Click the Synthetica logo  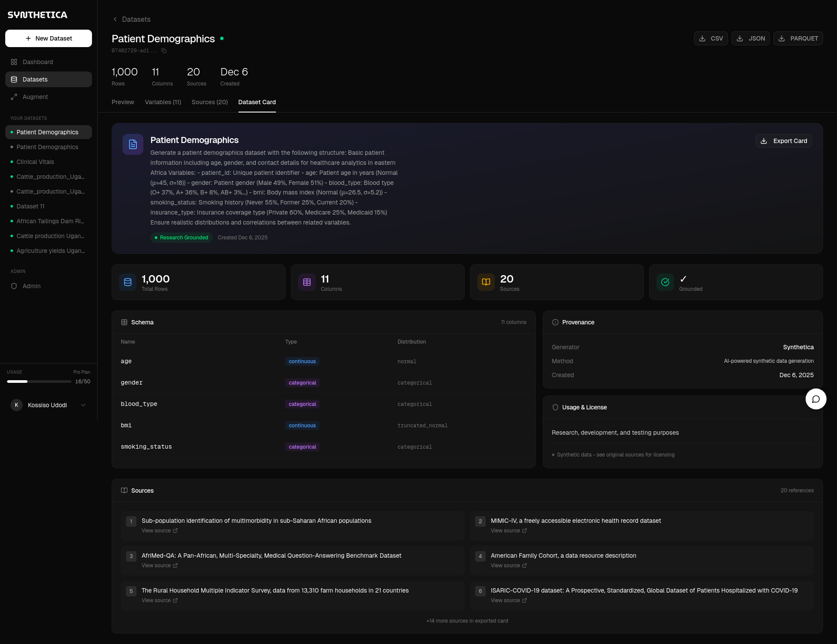click(37, 15)
